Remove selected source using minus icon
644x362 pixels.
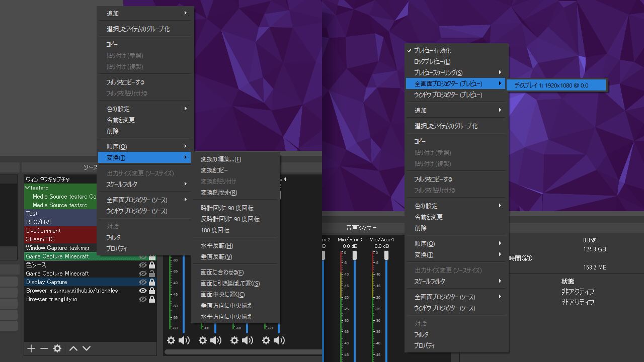click(x=44, y=348)
